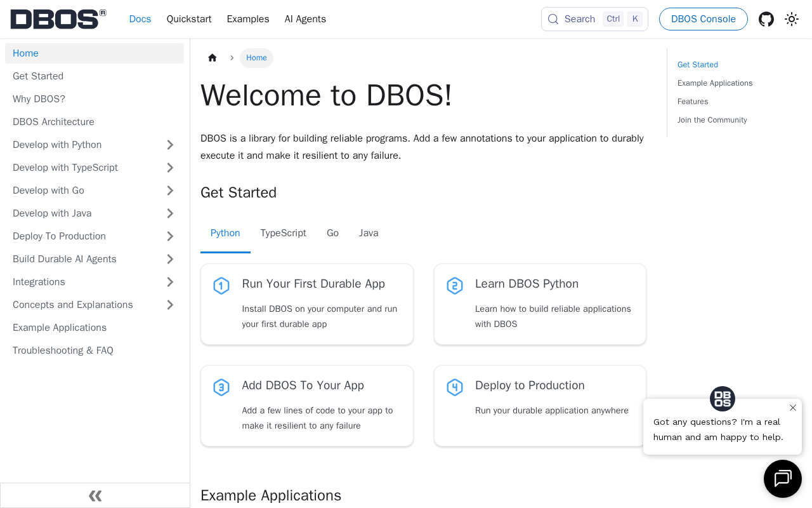
Task: Open Troubleshooting & FAQ page
Action: pyautogui.click(x=63, y=351)
